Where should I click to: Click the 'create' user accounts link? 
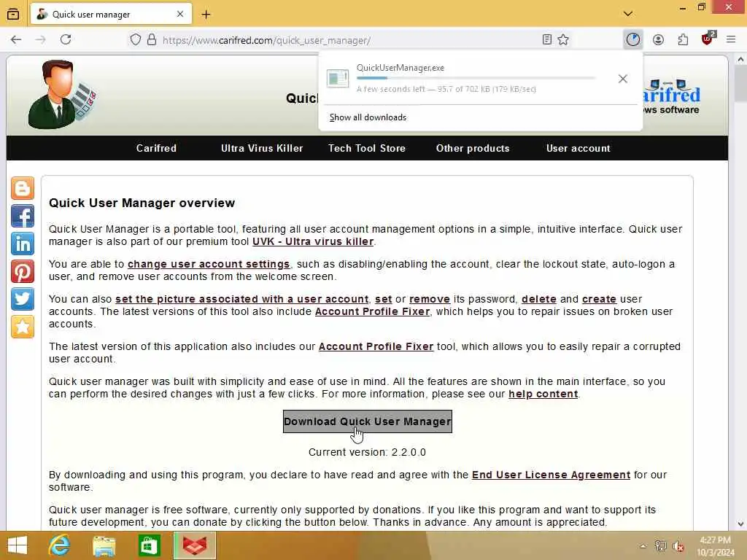tap(600, 299)
